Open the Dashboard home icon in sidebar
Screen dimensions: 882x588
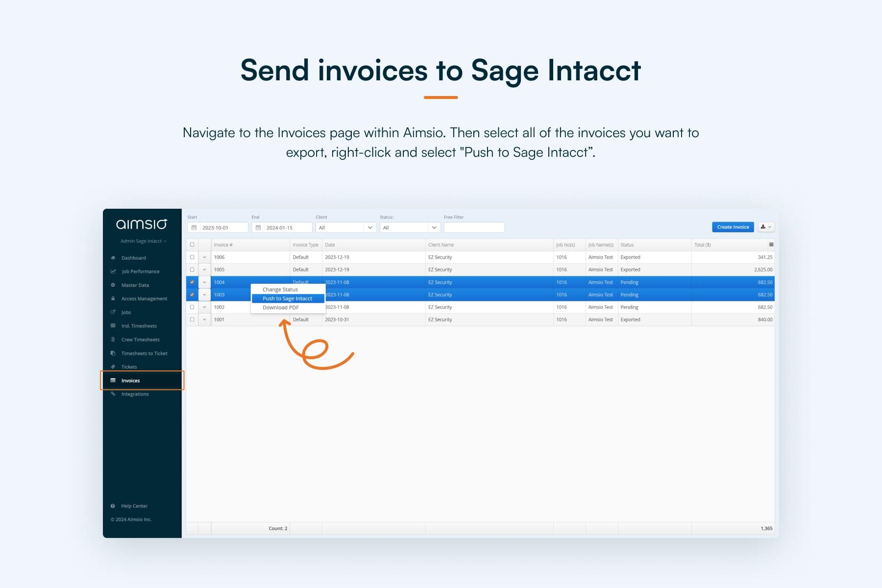click(113, 258)
